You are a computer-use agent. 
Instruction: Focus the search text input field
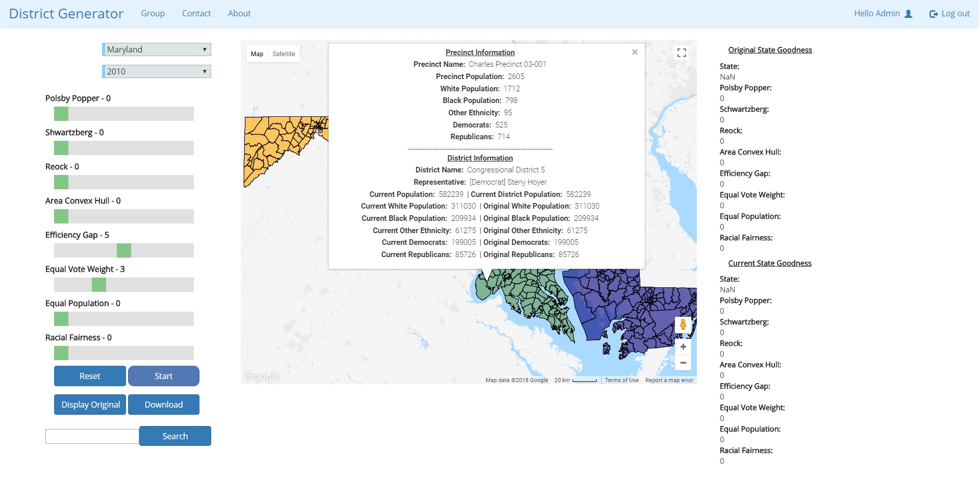pyautogui.click(x=92, y=436)
